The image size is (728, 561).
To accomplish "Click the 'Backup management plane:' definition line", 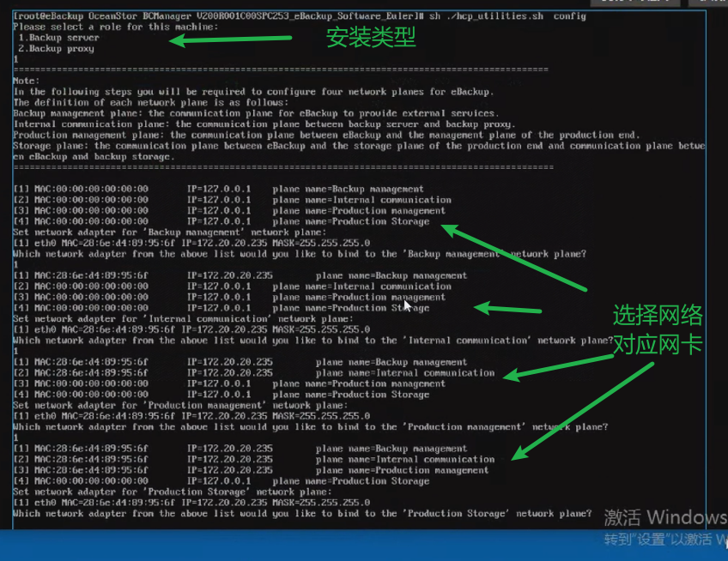I will [x=255, y=113].
